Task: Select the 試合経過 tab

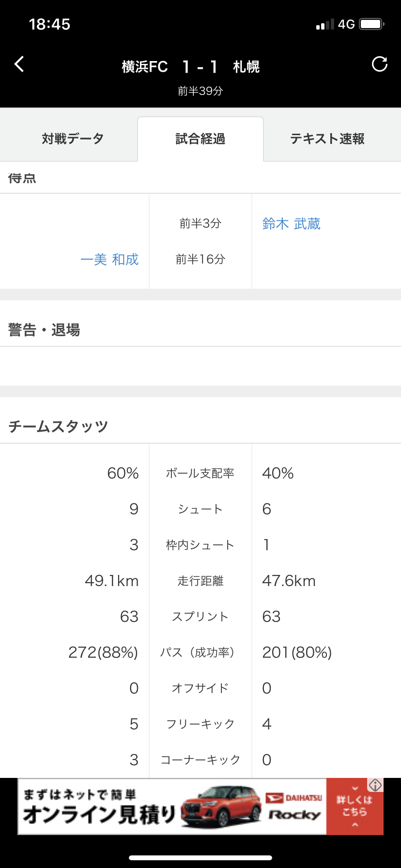Action: (200, 139)
